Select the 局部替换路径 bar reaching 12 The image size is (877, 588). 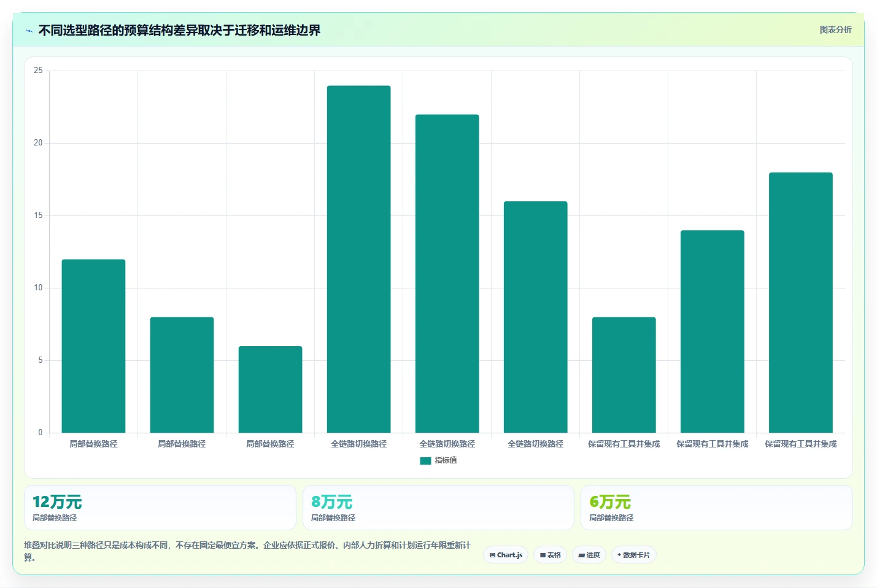coord(93,346)
